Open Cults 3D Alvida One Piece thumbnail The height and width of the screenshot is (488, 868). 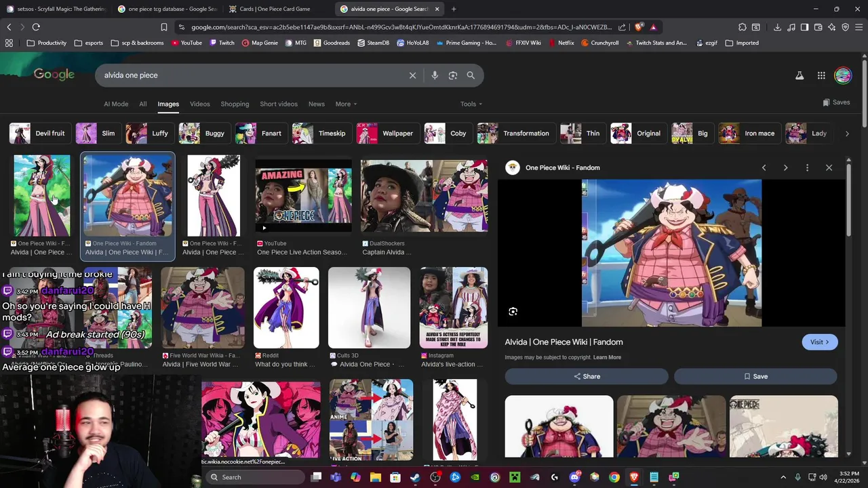[370, 308]
